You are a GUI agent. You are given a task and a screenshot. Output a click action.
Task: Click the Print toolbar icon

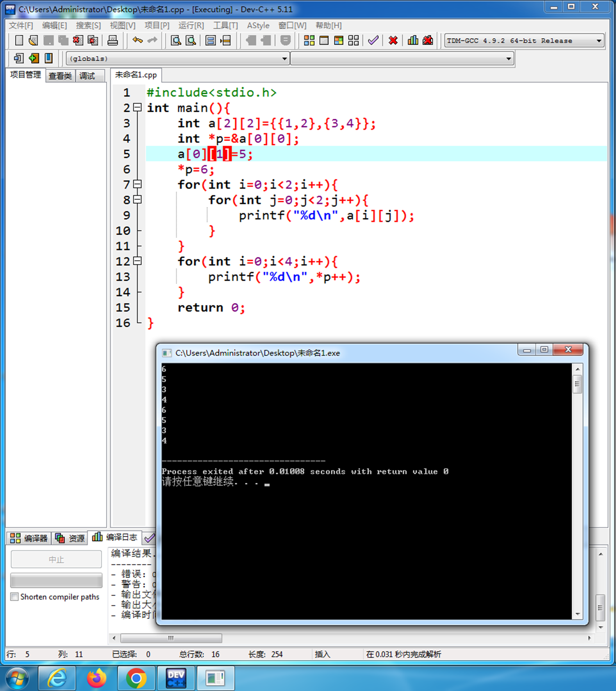tap(112, 40)
